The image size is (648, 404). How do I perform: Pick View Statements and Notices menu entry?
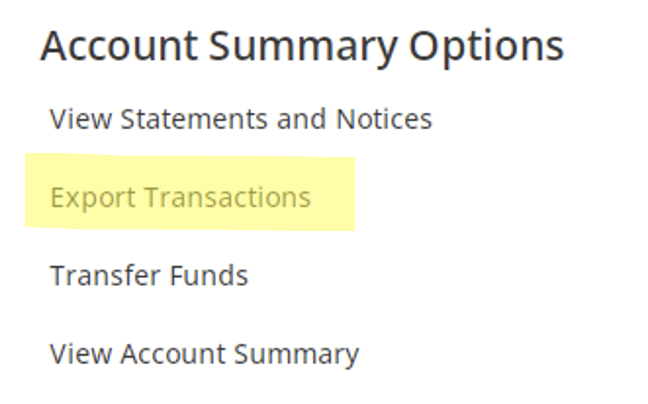[x=240, y=120]
